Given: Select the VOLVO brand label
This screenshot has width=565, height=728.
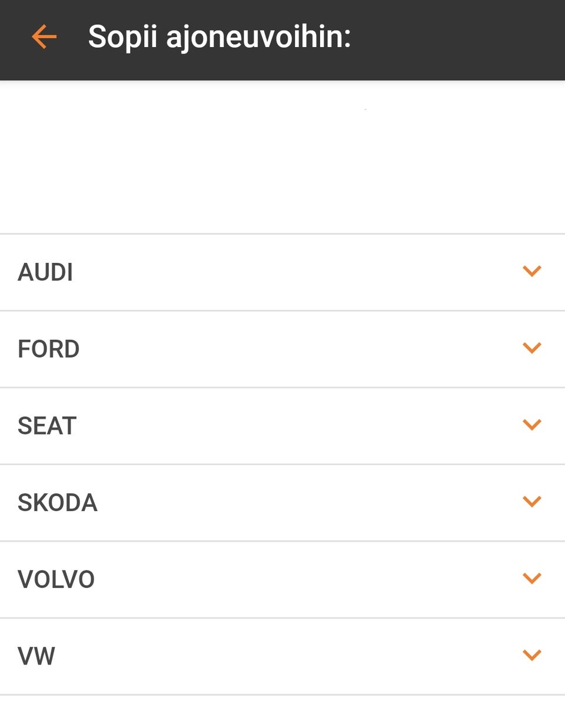Looking at the screenshot, I should click(56, 580).
